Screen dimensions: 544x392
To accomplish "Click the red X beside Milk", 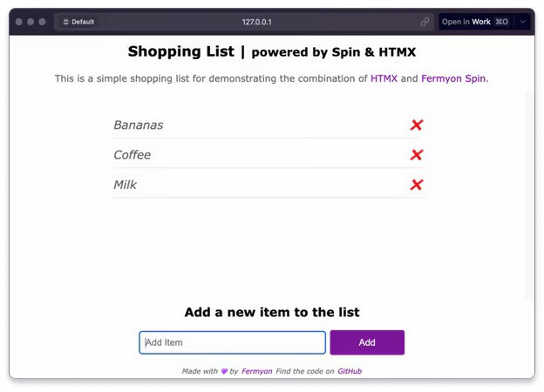I will [416, 185].
